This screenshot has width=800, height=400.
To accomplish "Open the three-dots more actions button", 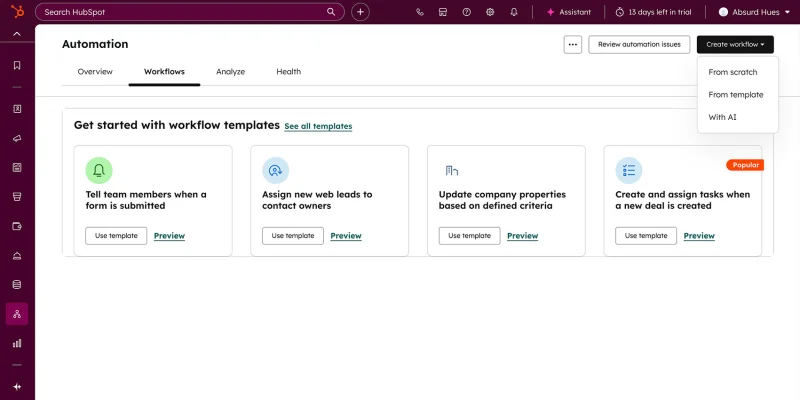I will (x=572, y=44).
